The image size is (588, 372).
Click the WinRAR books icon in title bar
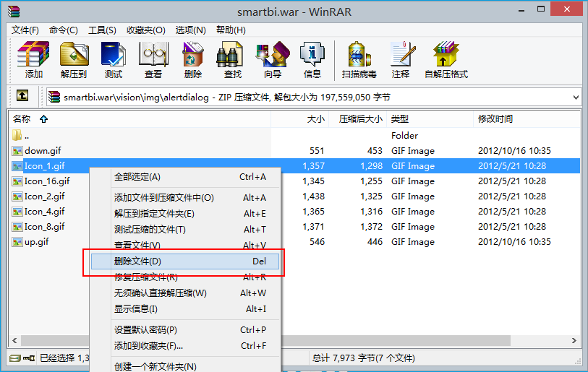(14, 12)
